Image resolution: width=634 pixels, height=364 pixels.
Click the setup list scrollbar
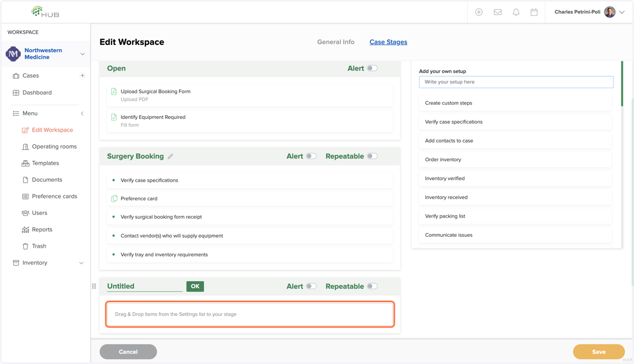click(622, 83)
